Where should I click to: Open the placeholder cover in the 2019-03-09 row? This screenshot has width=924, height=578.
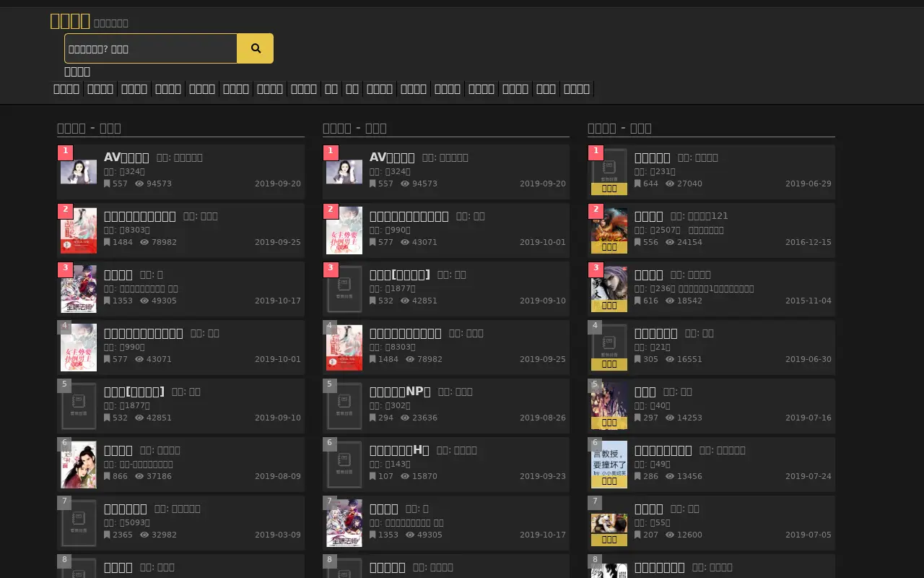point(79,523)
